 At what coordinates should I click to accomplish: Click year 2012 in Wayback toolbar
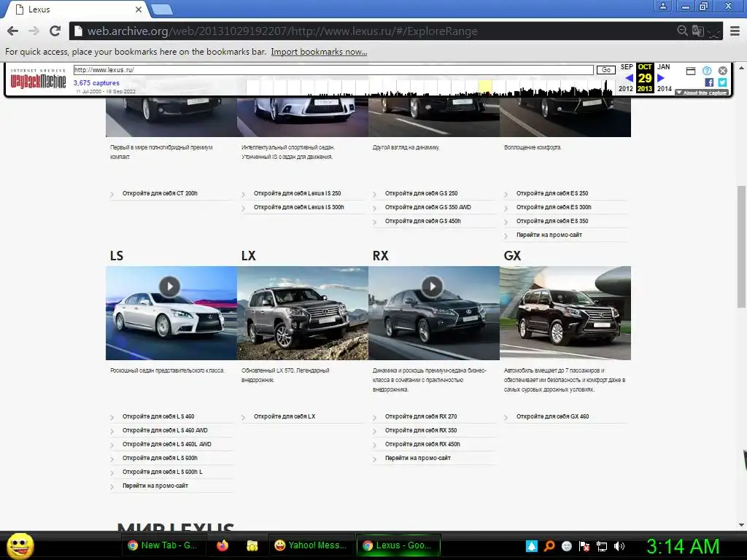tap(625, 88)
